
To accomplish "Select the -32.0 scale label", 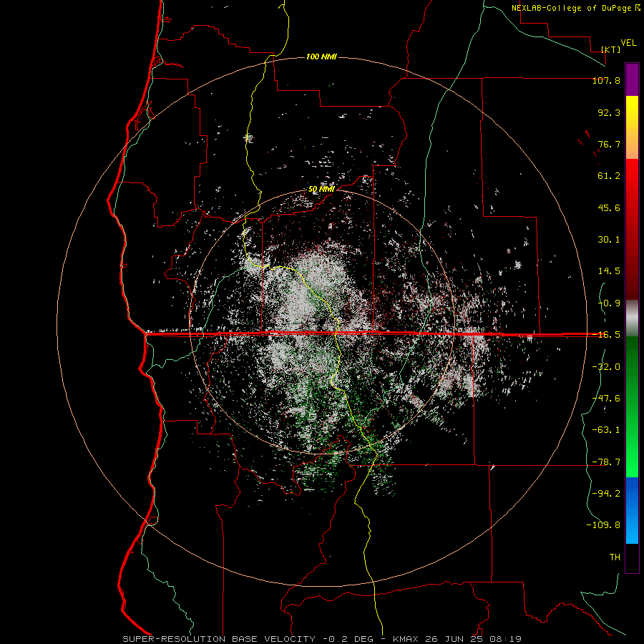I will (x=606, y=367).
